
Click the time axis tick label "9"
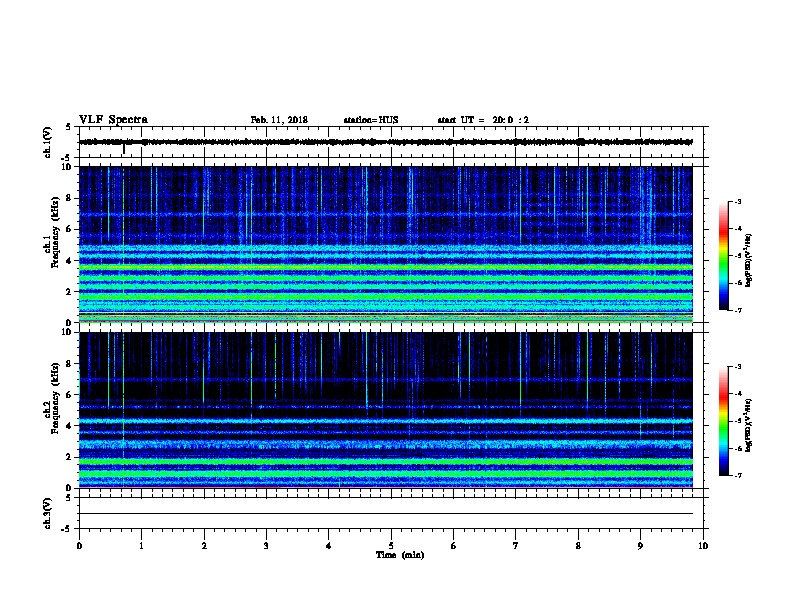[640, 546]
